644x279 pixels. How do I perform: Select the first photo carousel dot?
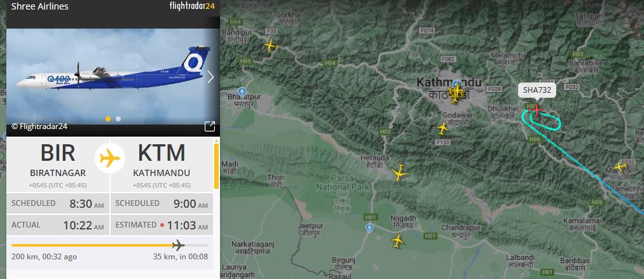[x=108, y=119]
